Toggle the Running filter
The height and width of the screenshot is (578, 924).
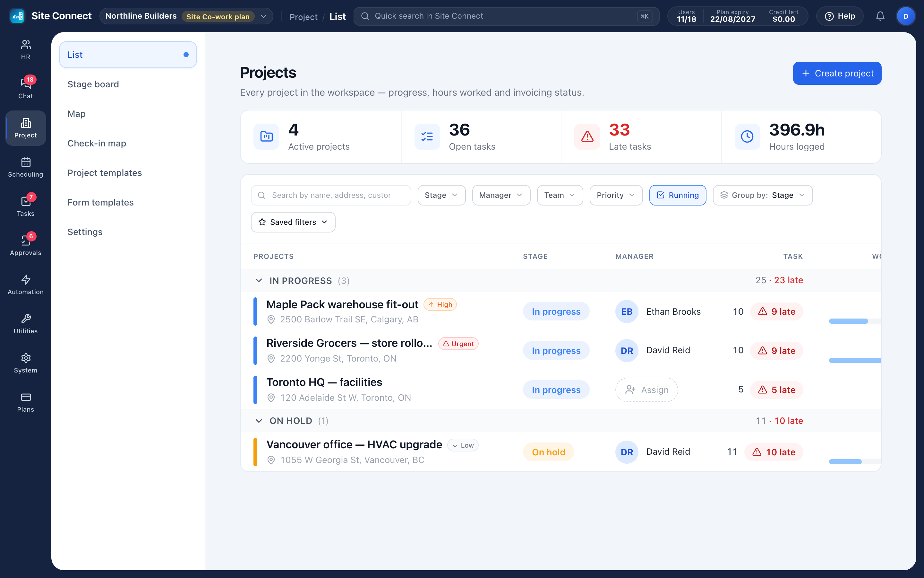point(678,195)
